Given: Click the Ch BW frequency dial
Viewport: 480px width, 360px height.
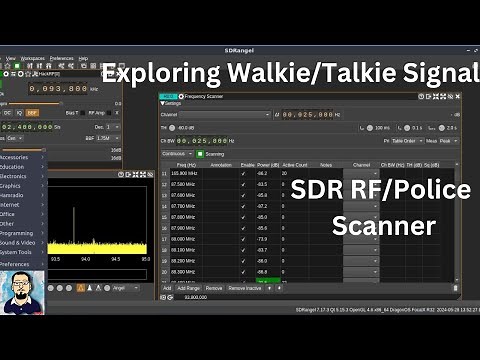Looking at the screenshot, I should tap(202, 141).
